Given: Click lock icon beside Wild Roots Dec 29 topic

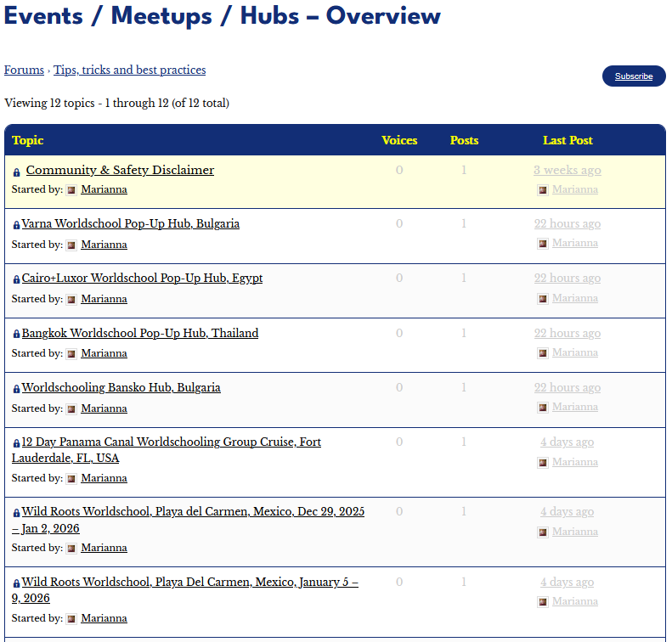Looking at the screenshot, I should pyautogui.click(x=16, y=513).
